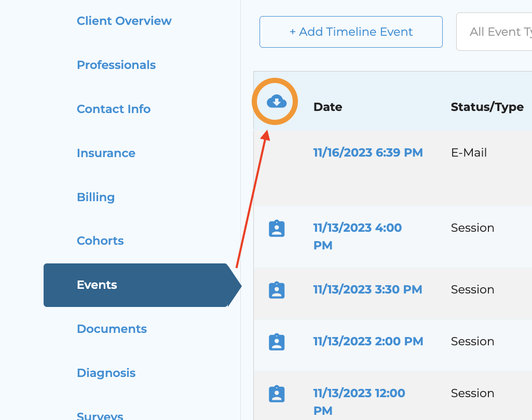This screenshot has height=420, width=532.
Task: Open the Professionals section
Action: tap(116, 65)
